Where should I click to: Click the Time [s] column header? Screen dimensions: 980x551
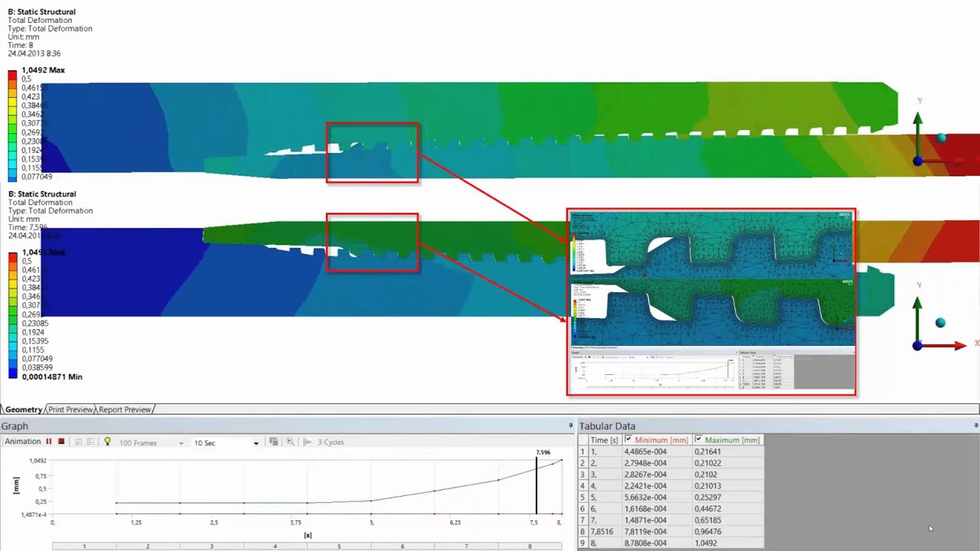tap(605, 440)
